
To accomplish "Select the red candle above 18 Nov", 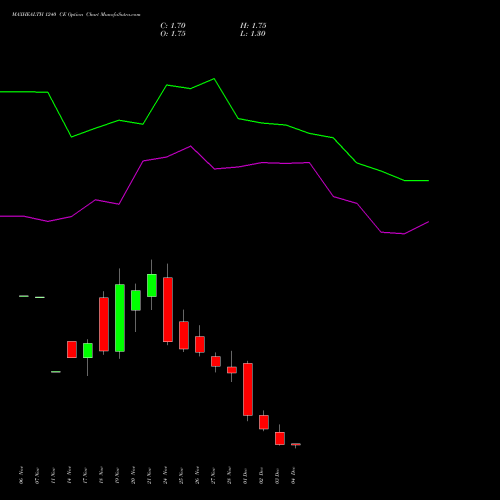I will pyautogui.click(x=104, y=324).
